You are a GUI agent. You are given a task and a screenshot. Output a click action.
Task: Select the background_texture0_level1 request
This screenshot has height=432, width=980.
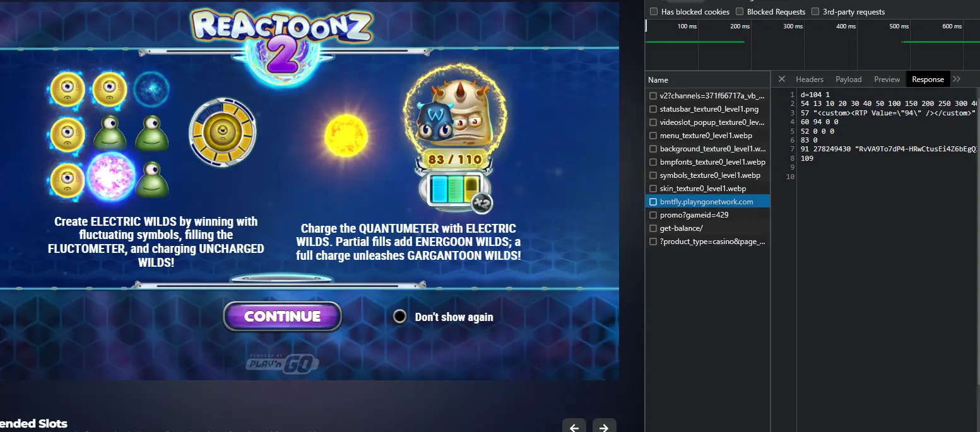click(707, 149)
